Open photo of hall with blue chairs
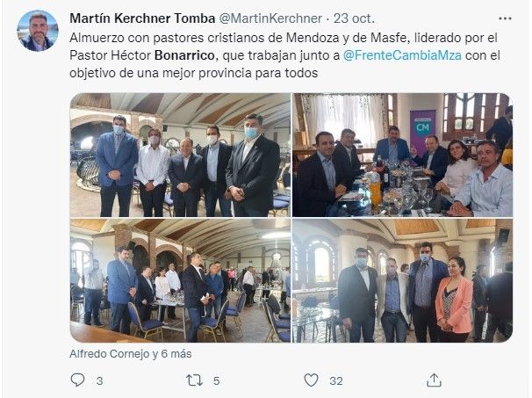532x398 pixels. pos(180,280)
